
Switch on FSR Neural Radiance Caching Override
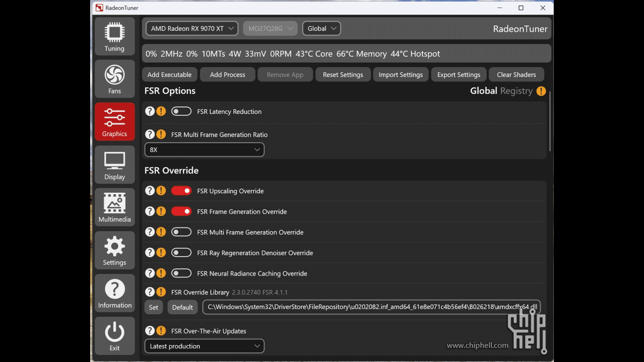coord(181,273)
